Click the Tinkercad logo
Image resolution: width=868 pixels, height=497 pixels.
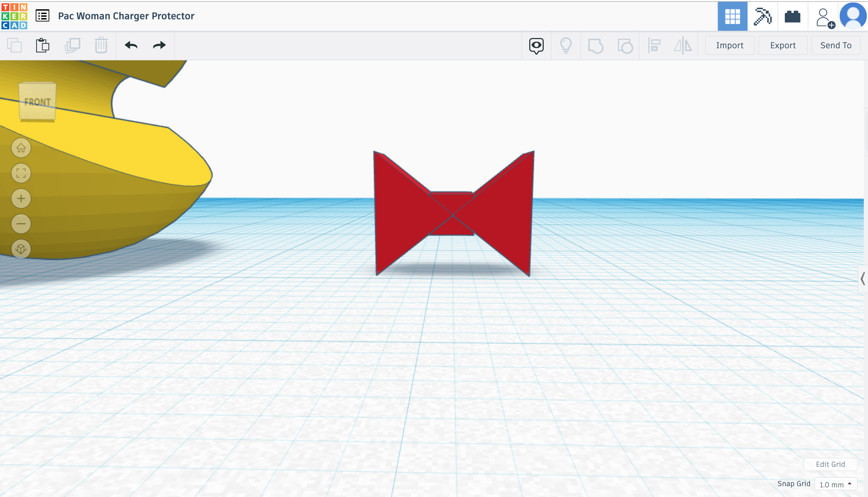coord(14,16)
